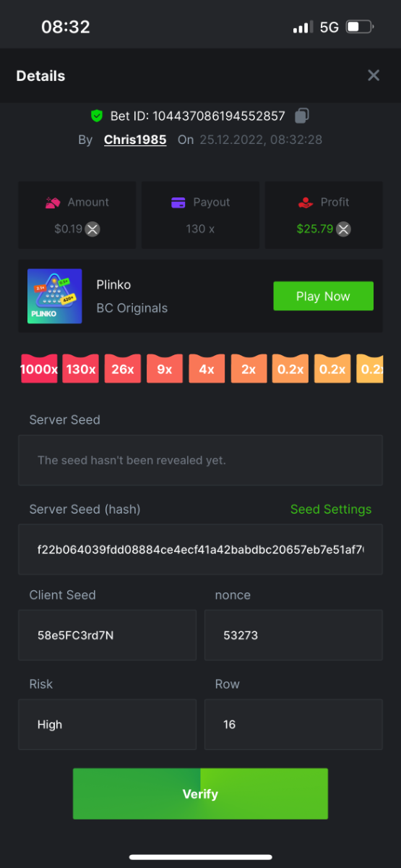Tap the Amount currency coin icon

[x=92, y=229]
